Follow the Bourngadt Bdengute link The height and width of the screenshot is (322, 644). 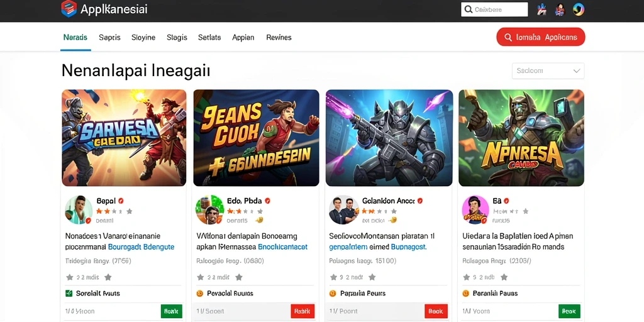click(x=141, y=247)
